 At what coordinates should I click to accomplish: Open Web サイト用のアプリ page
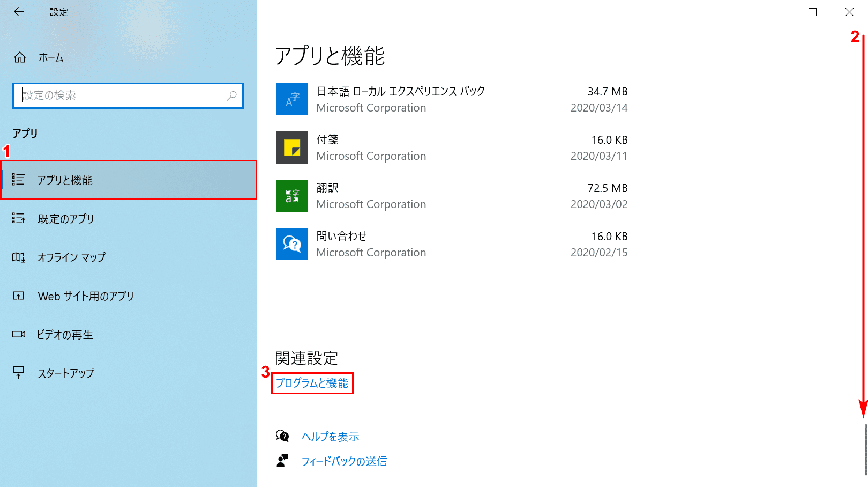coord(129,296)
